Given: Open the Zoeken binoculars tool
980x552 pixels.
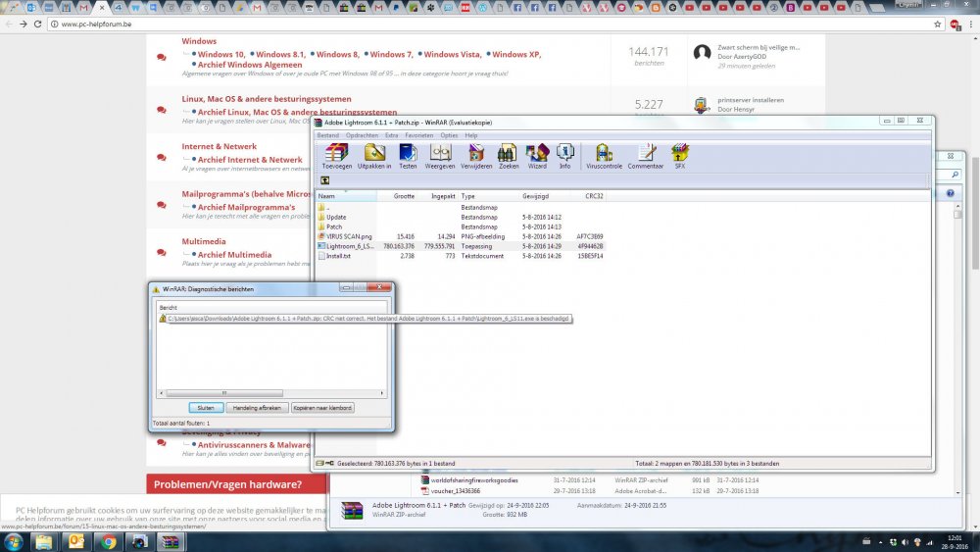Looking at the screenshot, I should 508,154.
